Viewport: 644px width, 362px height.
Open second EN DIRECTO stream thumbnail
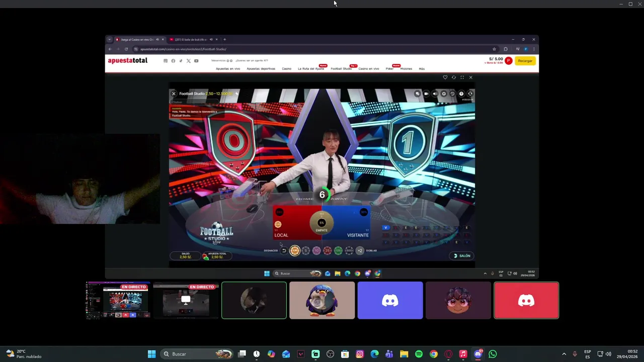[186, 300]
